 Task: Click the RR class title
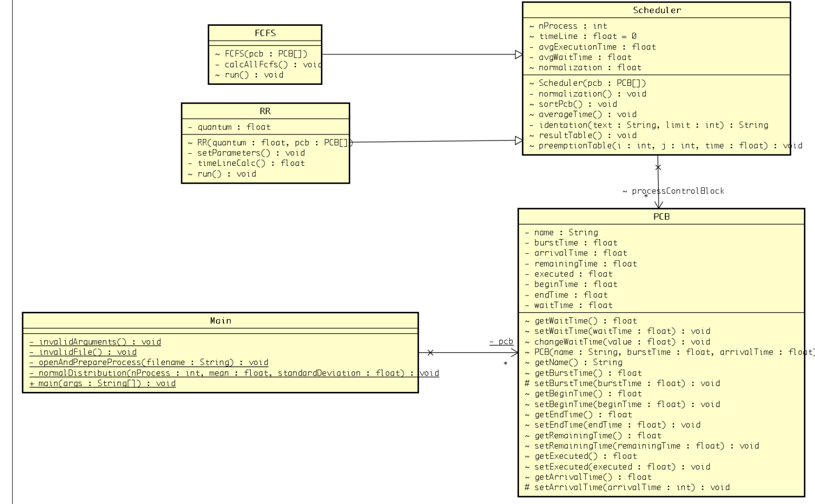[x=265, y=111]
